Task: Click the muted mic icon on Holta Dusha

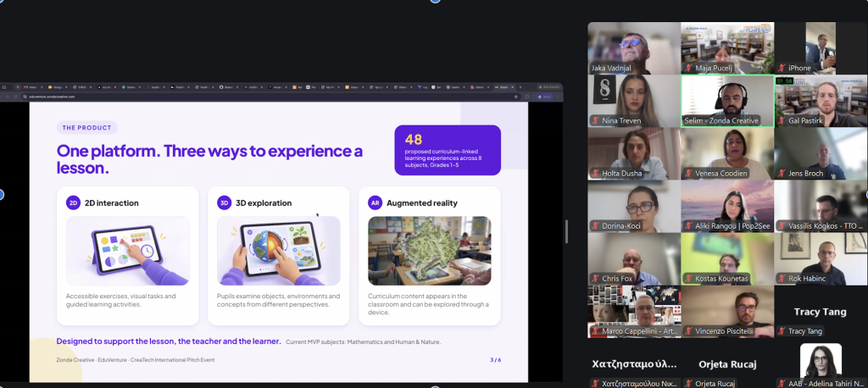Action: pyautogui.click(x=596, y=173)
